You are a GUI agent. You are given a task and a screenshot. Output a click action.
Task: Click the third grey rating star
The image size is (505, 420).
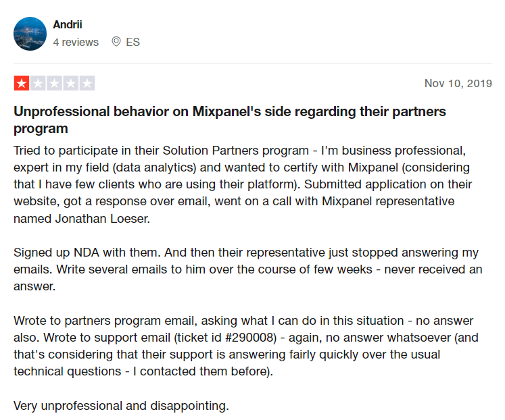point(54,84)
